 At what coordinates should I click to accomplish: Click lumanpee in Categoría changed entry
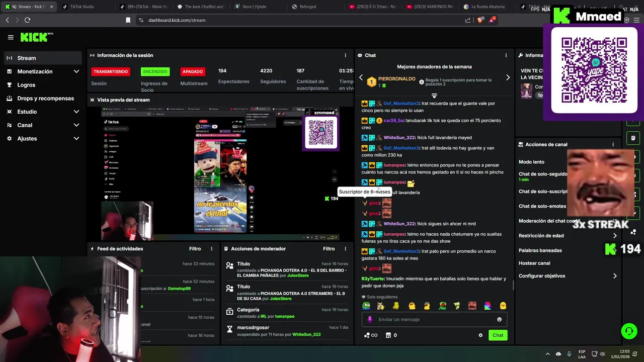pyautogui.click(x=285, y=316)
